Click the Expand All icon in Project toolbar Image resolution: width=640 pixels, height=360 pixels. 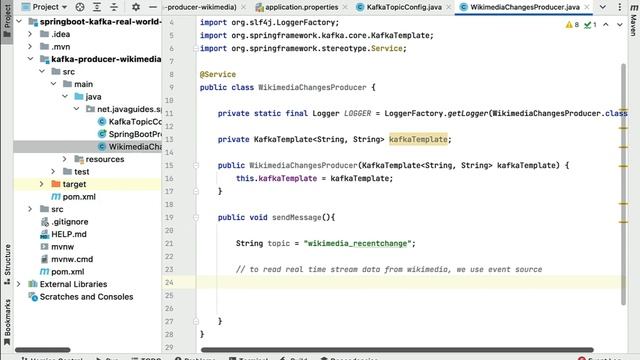pos(97,7)
